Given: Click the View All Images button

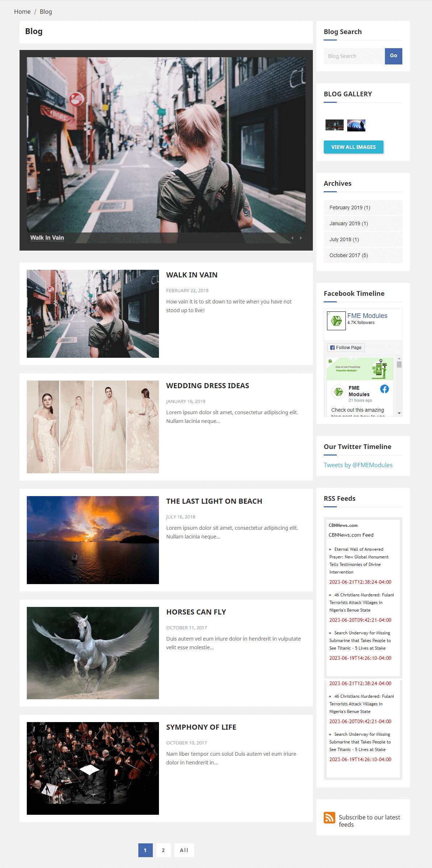Looking at the screenshot, I should point(353,147).
